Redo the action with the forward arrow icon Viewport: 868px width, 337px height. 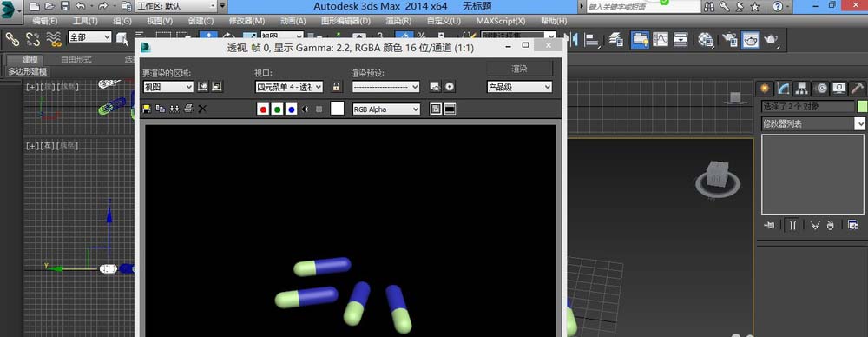[x=103, y=7]
